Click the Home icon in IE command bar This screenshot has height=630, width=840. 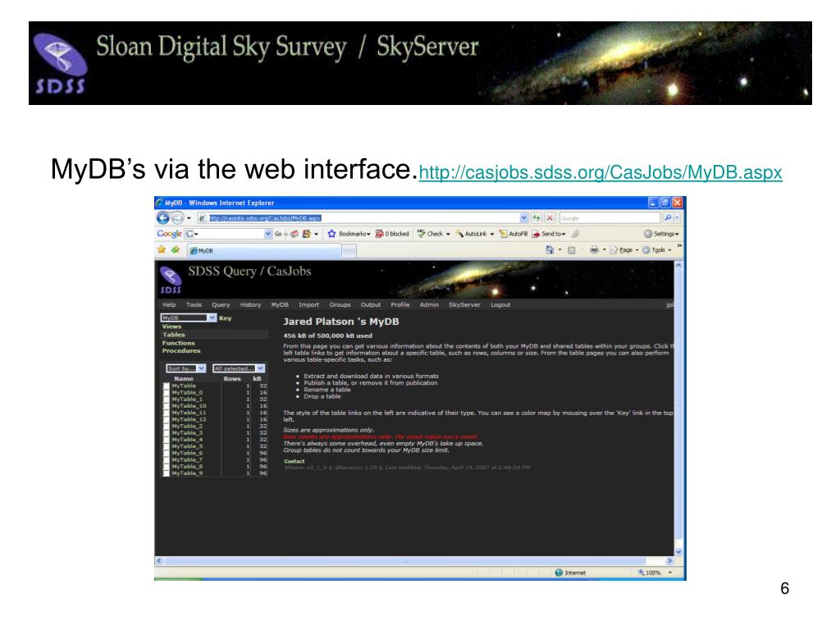[549, 249]
